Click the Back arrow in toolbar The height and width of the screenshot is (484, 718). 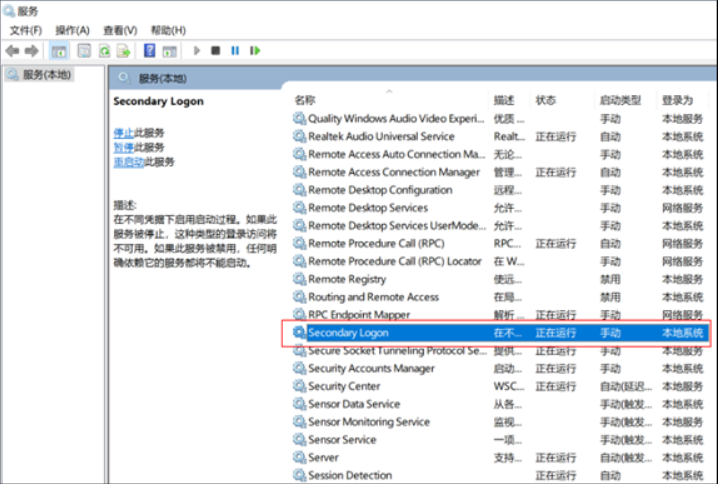tap(12, 50)
